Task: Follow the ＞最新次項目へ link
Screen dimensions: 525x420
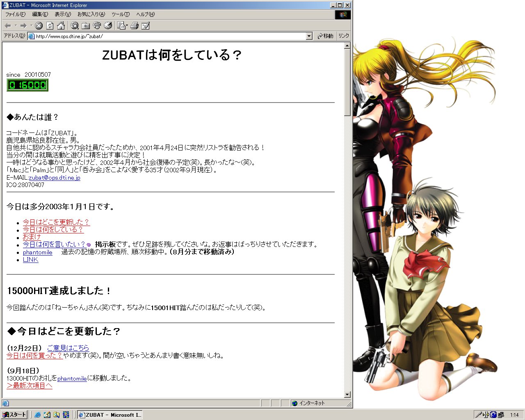Action: tap(30, 386)
